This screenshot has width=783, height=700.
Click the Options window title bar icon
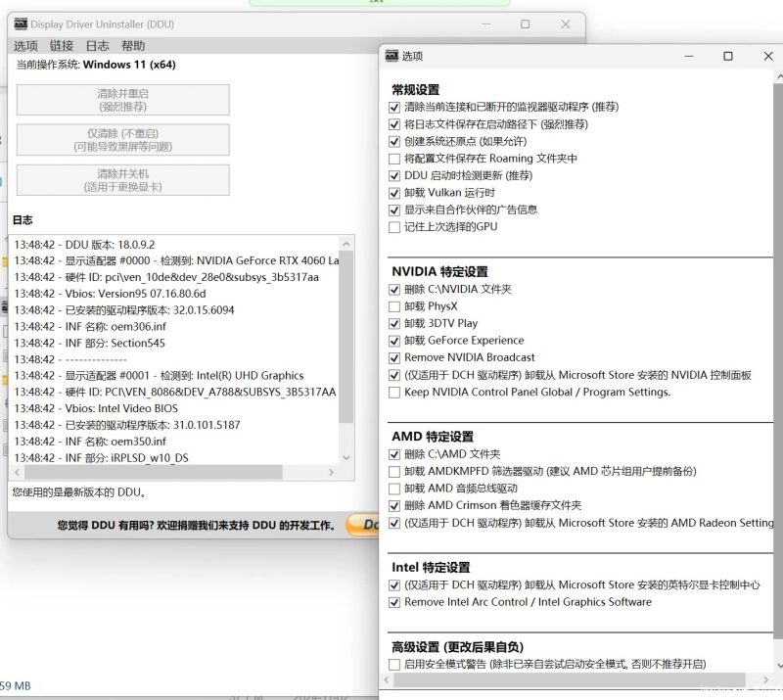tap(392, 56)
